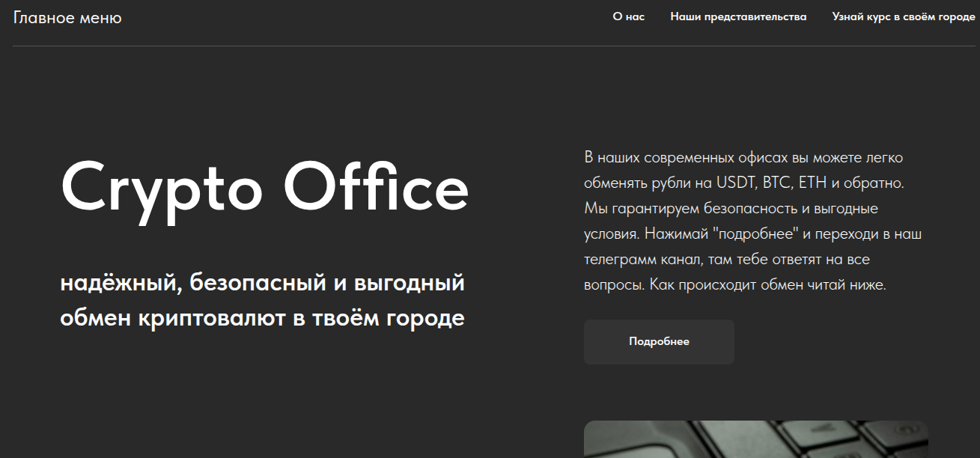
Task: Open the О нас menu item
Action: point(628,16)
